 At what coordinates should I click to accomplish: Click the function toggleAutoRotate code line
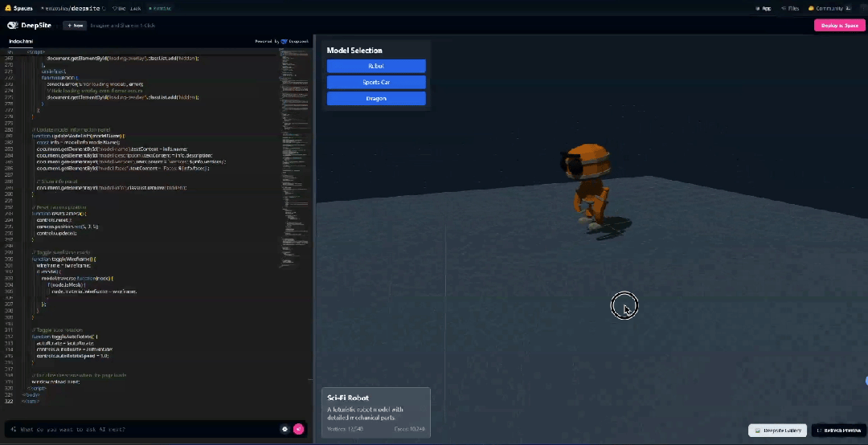(x=65, y=337)
